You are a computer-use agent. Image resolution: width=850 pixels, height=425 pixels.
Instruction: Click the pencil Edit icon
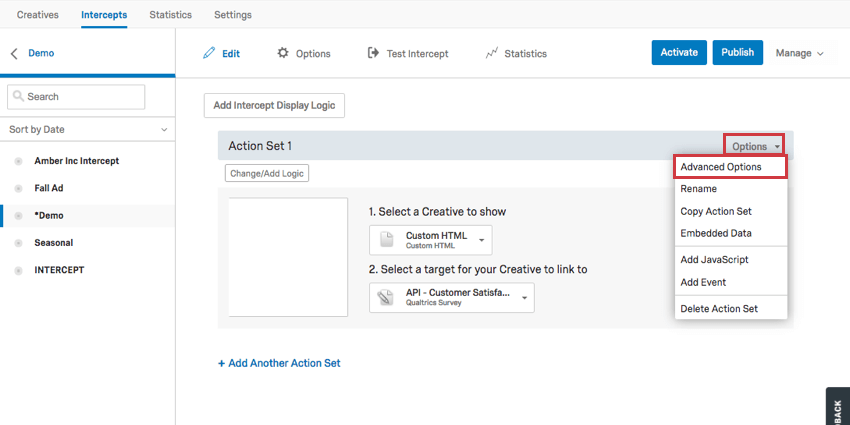[209, 53]
